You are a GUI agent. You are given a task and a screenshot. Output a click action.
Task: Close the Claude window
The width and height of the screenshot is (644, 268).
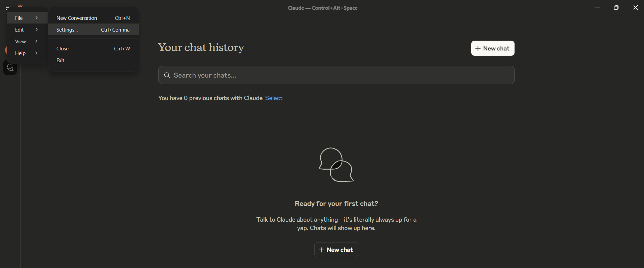(635, 7)
